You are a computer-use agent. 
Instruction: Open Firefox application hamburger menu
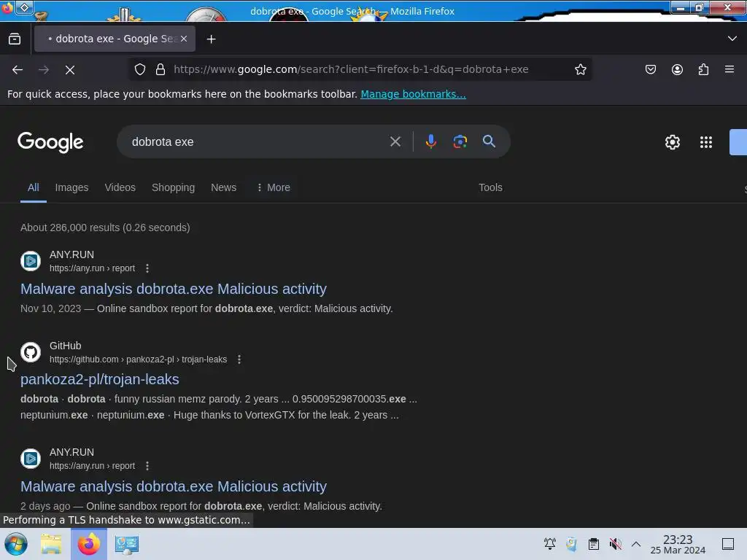point(729,69)
